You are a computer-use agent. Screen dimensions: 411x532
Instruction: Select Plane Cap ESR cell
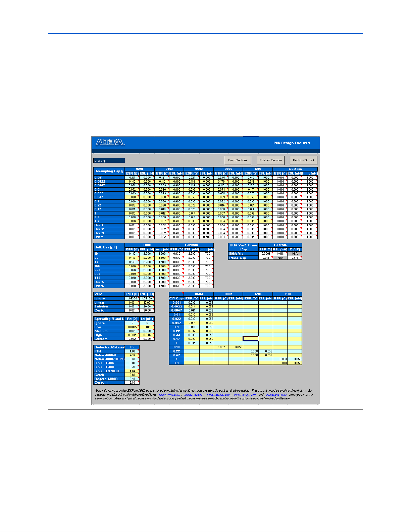(265, 258)
